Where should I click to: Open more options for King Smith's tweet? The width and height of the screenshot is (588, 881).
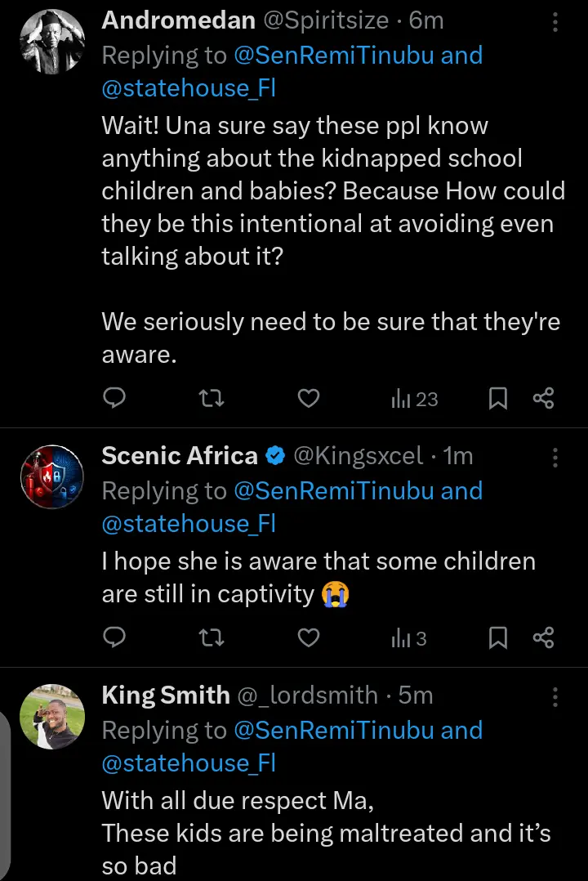click(555, 696)
